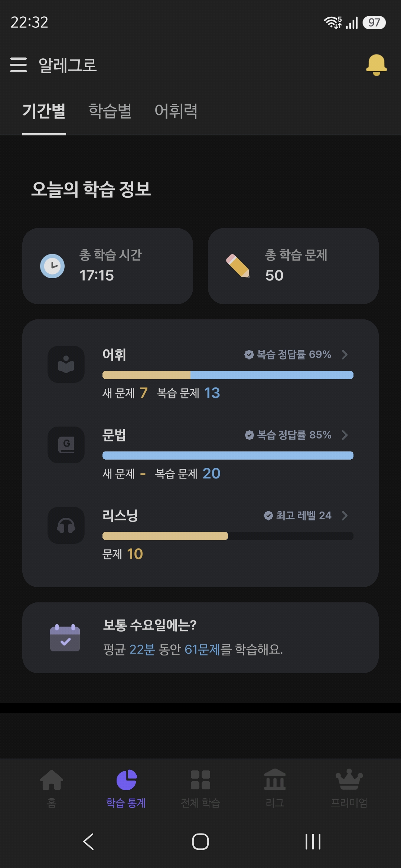Tap the 총 학습 문제 card
This screenshot has height=868, width=401.
pos(293,266)
